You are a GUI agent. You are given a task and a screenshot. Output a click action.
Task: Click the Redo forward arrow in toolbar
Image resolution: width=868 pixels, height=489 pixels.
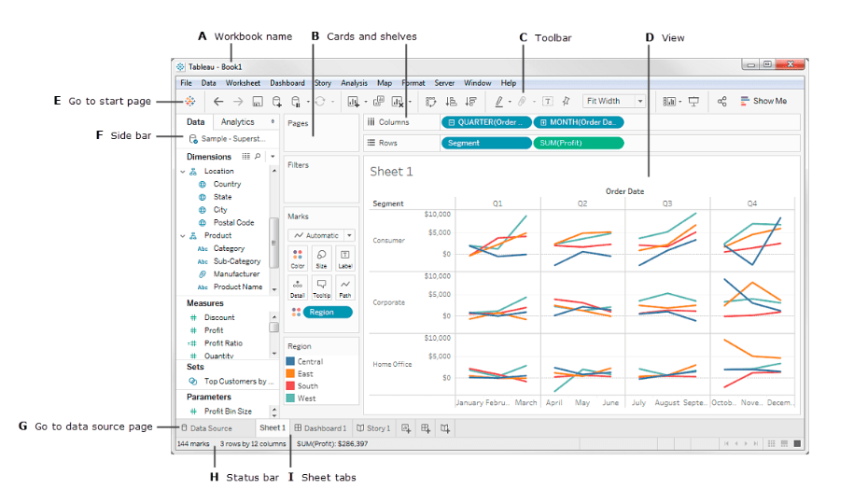(x=238, y=102)
